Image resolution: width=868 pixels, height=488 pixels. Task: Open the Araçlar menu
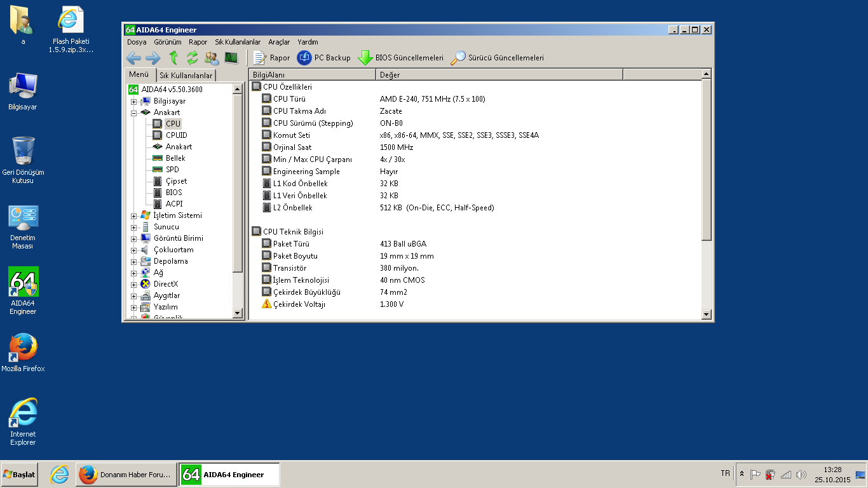coord(279,42)
